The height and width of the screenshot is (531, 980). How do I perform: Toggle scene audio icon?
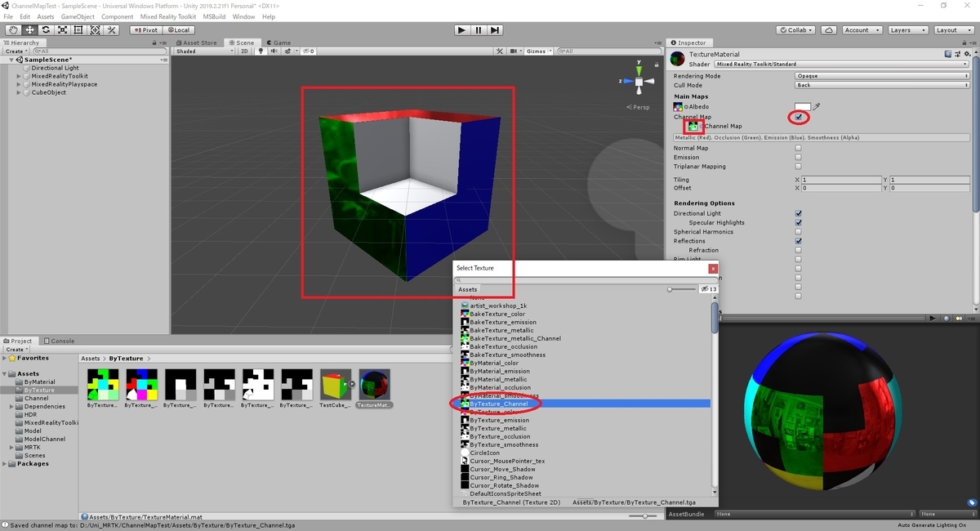(x=273, y=51)
